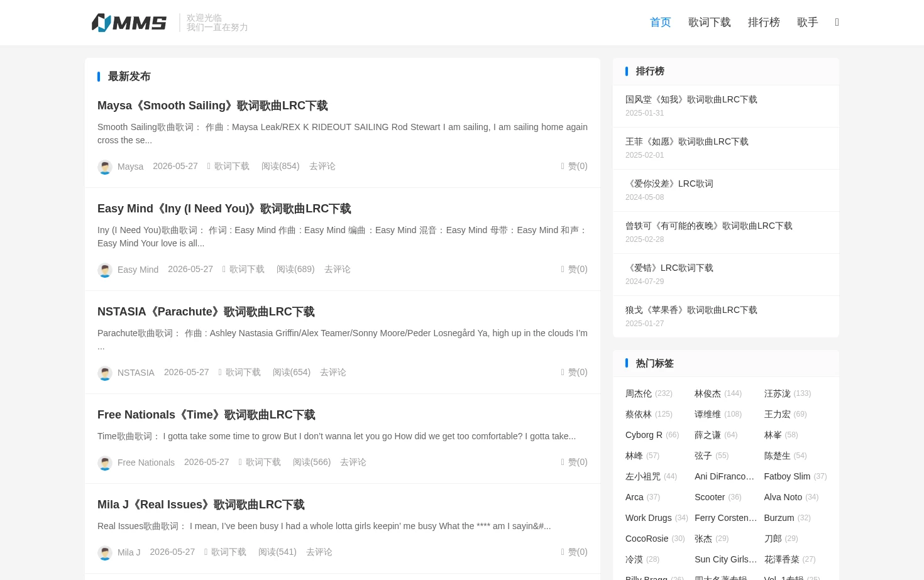924x580 pixels.
Task: Click Easy Mind author avatar
Action: click(105, 270)
